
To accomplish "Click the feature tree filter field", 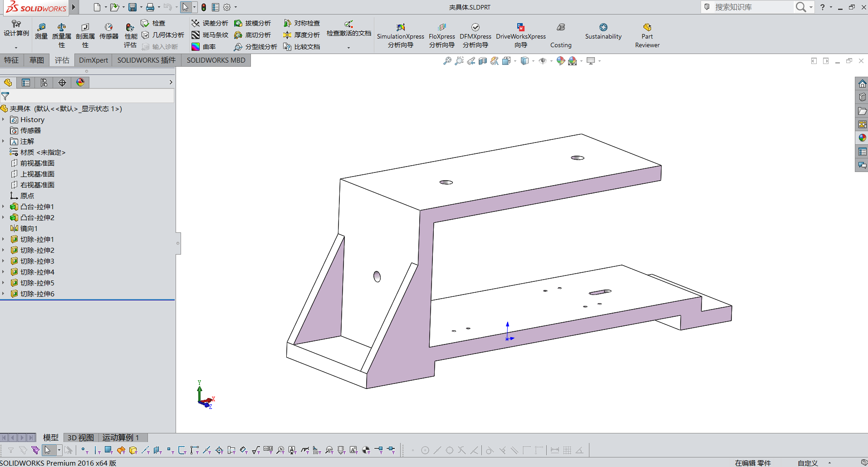I will click(x=87, y=96).
